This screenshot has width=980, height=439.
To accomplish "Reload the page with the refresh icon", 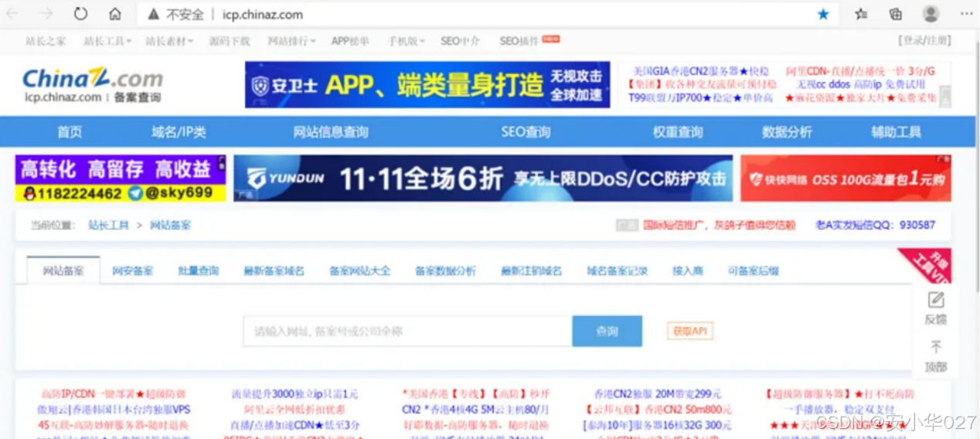I will click(x=80, y=14).
